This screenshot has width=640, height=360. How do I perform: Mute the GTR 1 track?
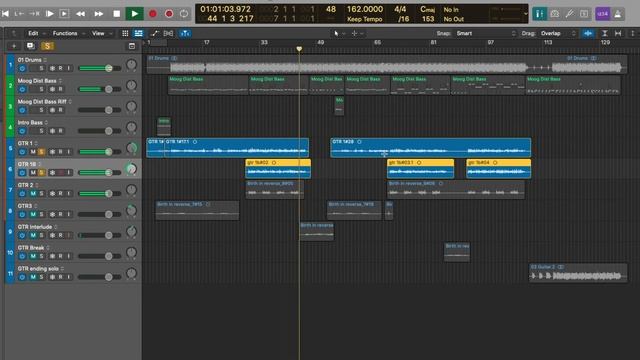pos(33,152)
